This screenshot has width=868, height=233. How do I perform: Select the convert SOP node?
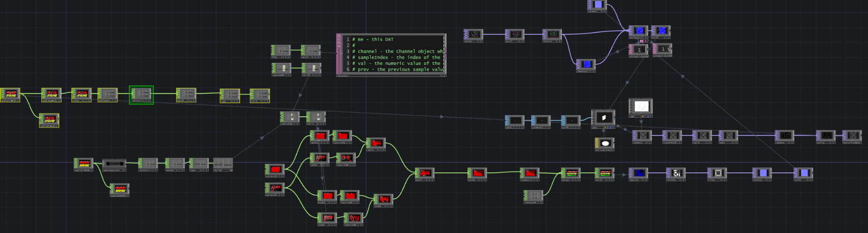[x=541, y=122]
